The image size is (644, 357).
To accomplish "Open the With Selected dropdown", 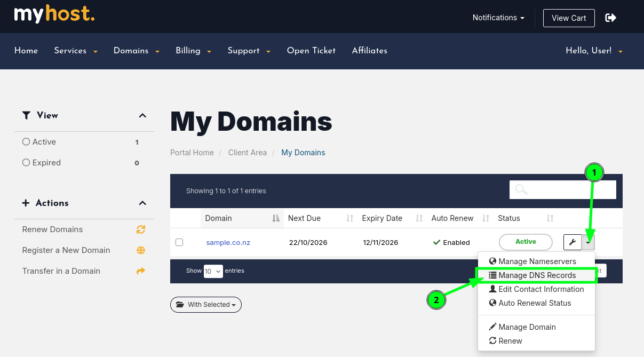I will pyautogui.click(x=206, y=305).
